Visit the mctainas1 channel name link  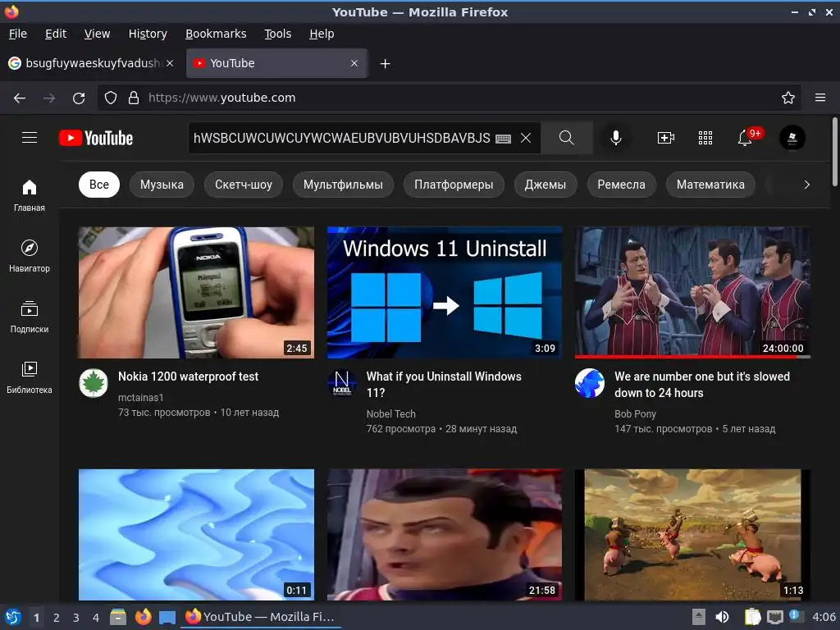[x=141, y=398]
